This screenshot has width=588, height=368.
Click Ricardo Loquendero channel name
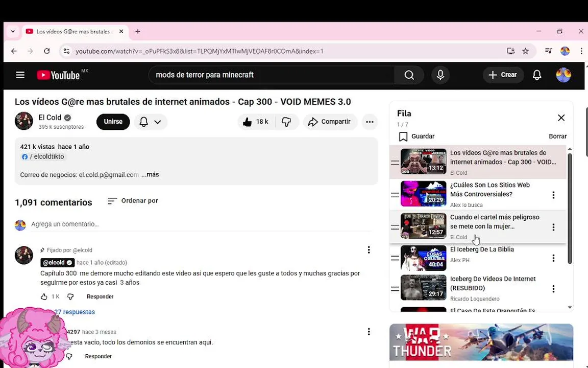474,299
